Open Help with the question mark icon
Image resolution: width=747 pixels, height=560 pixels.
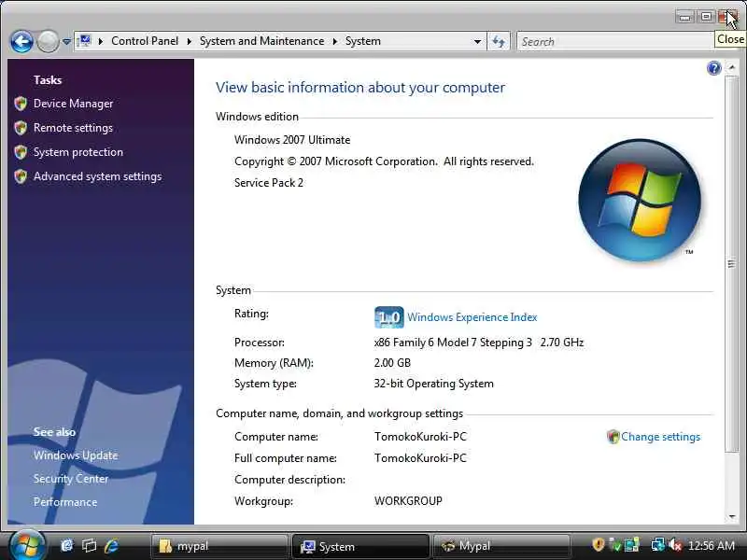(713, 68)
